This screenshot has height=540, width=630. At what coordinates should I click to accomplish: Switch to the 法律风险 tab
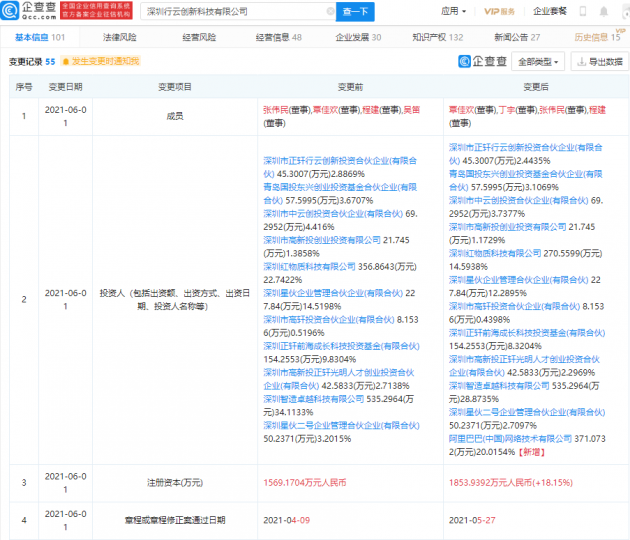coord(120,37)
